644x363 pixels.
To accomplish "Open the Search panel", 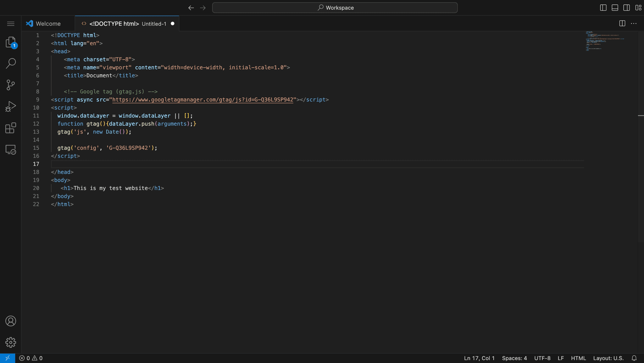I will [x=10, y=63].
